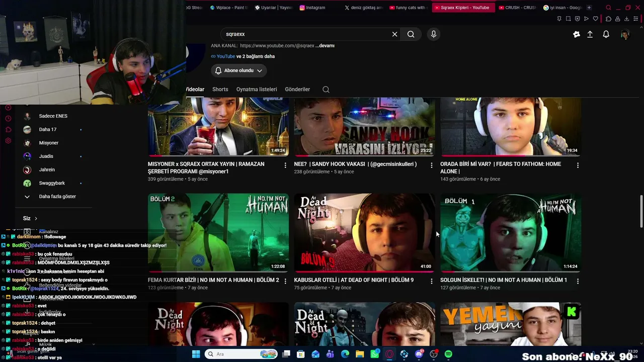
Task: Open the browser snapshot selection icon
Action: pyautogui.click(x=568, y=19)
